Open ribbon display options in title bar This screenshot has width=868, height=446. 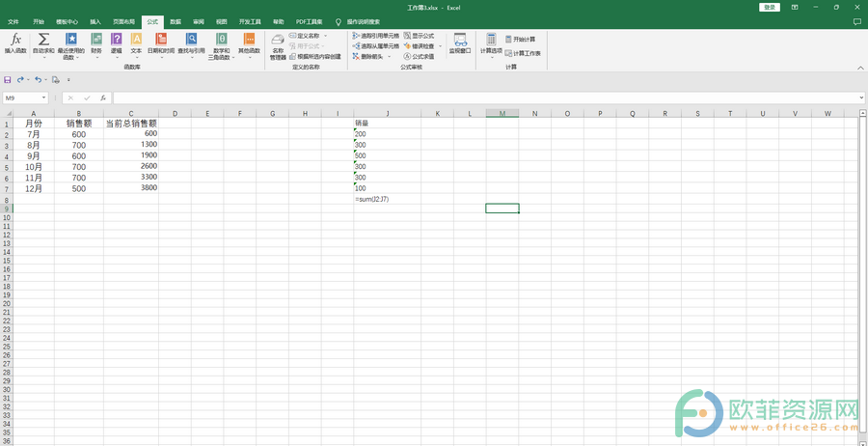click(795, 7)
